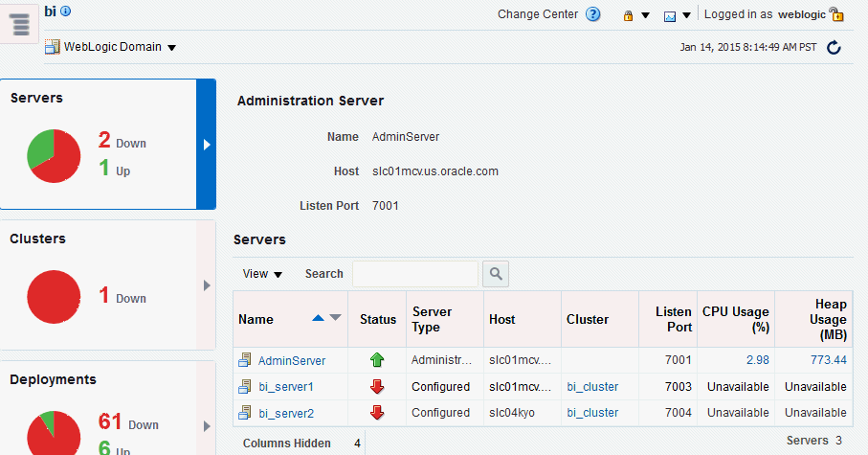Click Configured type in bi_server1 row
868x455 pixels.
(x=440, y=387)
